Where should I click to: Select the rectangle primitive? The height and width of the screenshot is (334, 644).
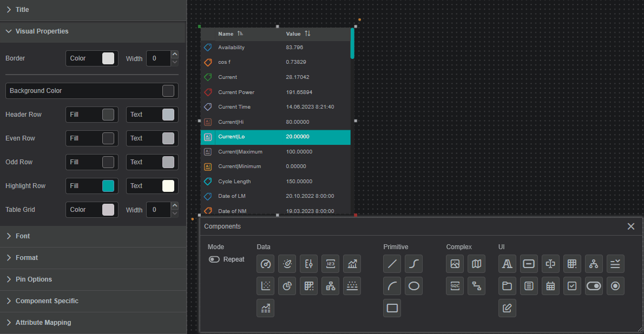point(392,308)
